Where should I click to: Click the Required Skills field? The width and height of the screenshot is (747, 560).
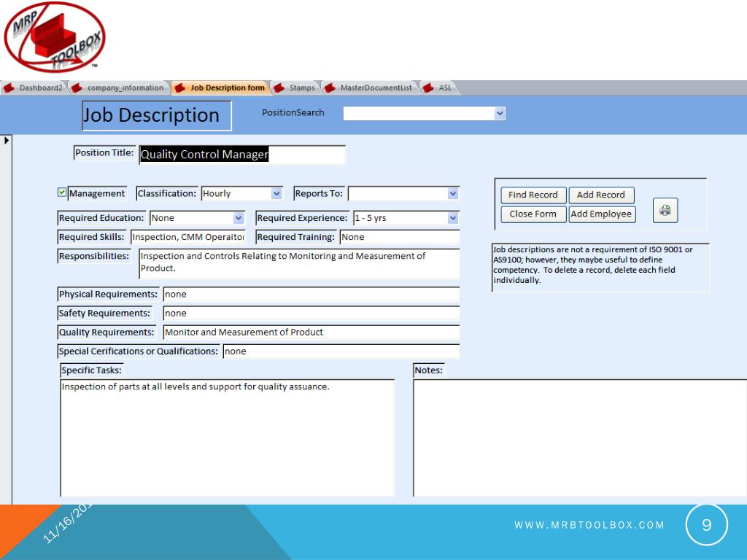[x=187, y=237]
